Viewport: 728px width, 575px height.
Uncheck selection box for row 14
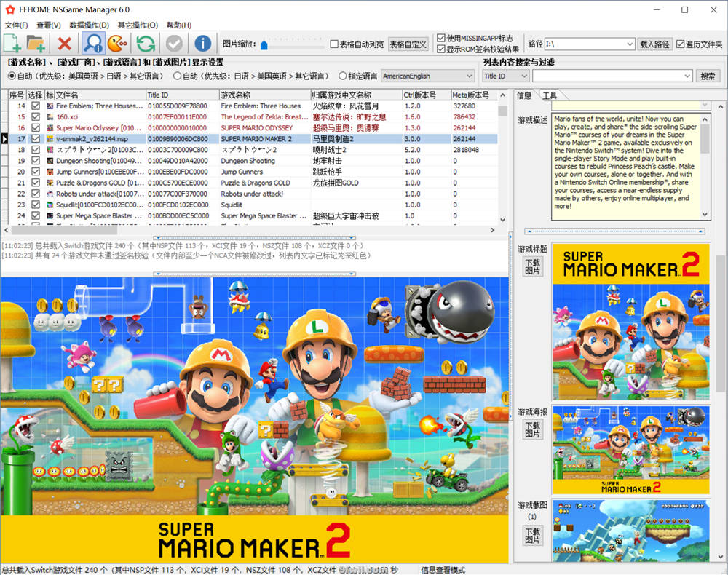coord(36,106)
